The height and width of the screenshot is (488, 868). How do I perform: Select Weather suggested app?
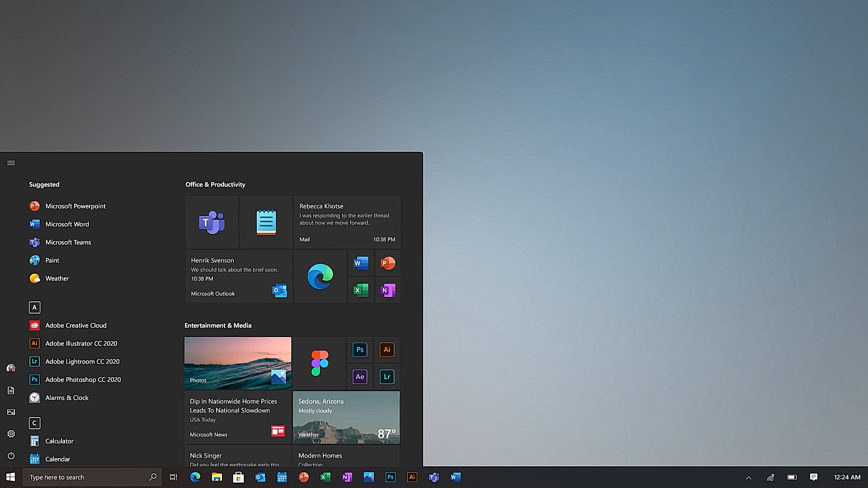pos(57,278)
